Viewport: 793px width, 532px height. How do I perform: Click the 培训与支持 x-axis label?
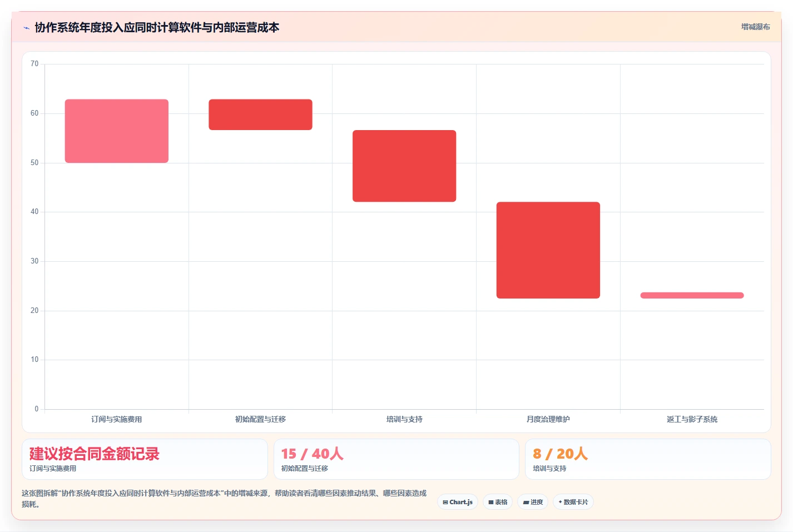coord(404,419)
